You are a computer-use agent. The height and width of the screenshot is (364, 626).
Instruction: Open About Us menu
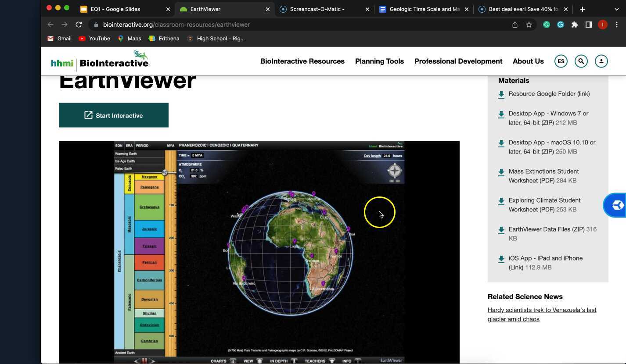coord(528,61)
